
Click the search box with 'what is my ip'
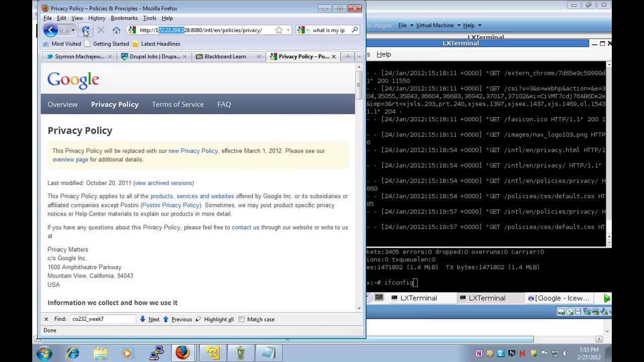pos(330,30)
